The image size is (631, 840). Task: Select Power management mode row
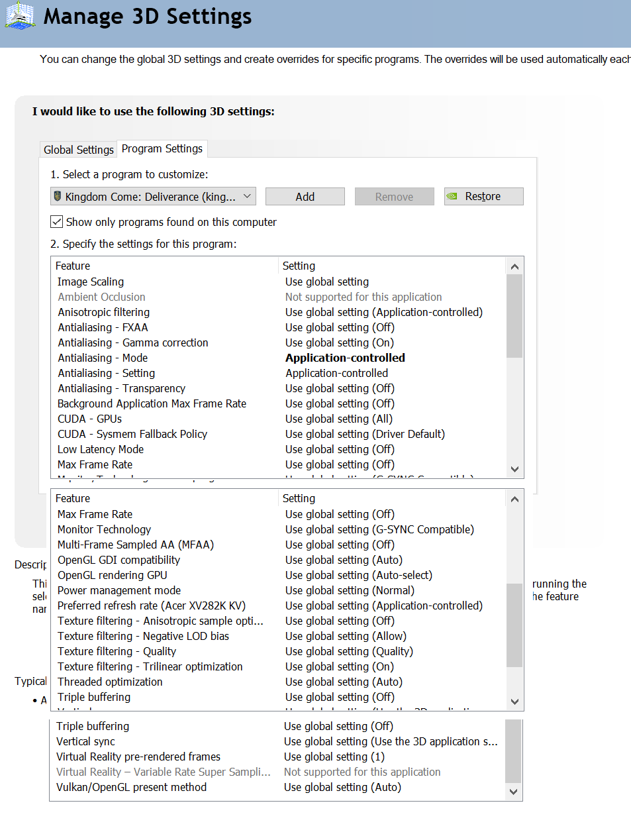pos(279,590)
